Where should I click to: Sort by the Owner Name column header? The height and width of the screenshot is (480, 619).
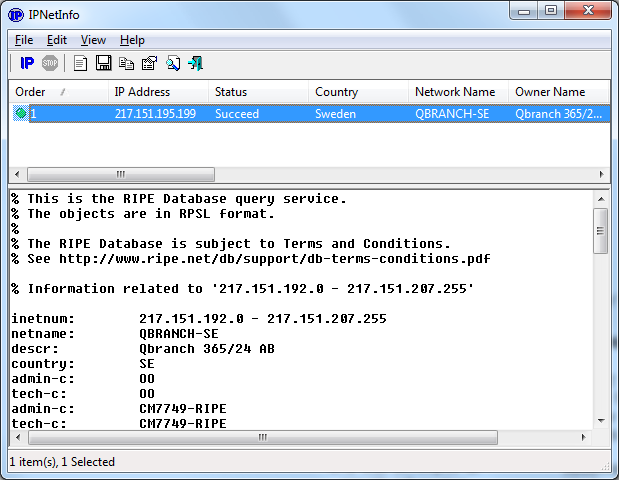[x=559, y=92]
